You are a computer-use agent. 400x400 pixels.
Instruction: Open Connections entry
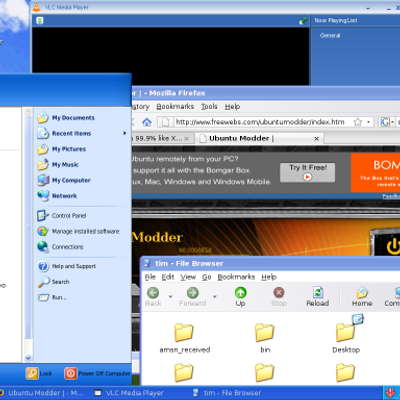(60, 247)
